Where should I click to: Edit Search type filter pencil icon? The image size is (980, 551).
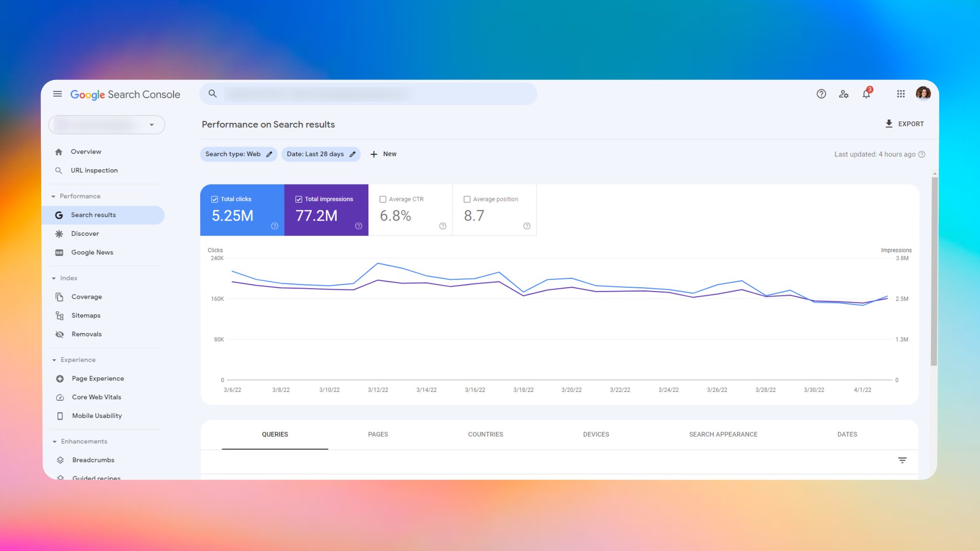click(x=269, y=154)
